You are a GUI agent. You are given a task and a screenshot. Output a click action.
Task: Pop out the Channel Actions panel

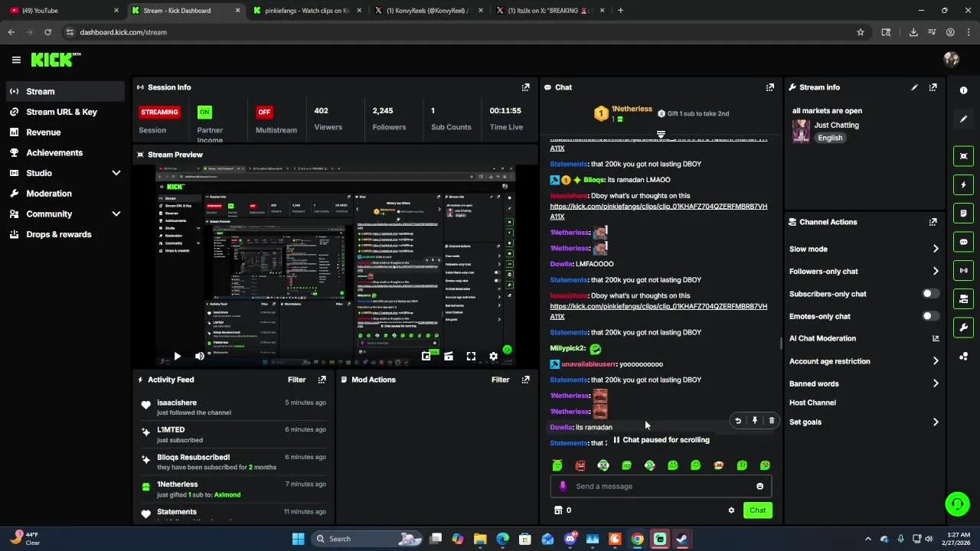pos(933,222)
